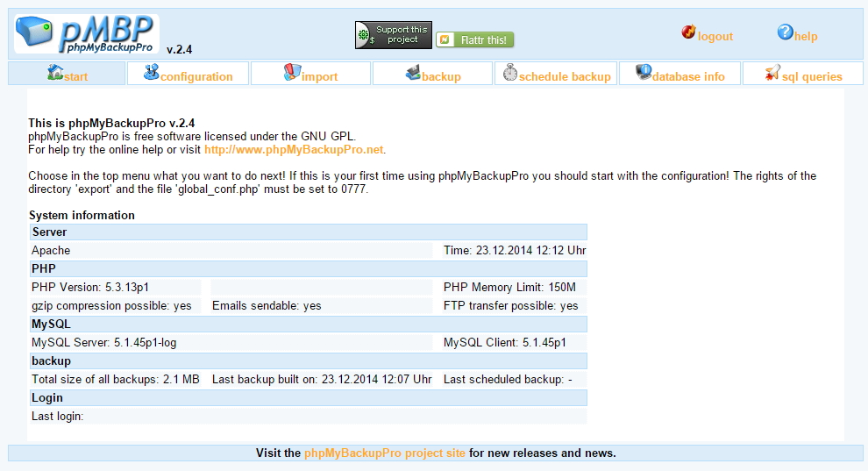Click the stopwatch icon for schedule backup
The height and width of the screenshot is (471, 868).
coord(509,72)
